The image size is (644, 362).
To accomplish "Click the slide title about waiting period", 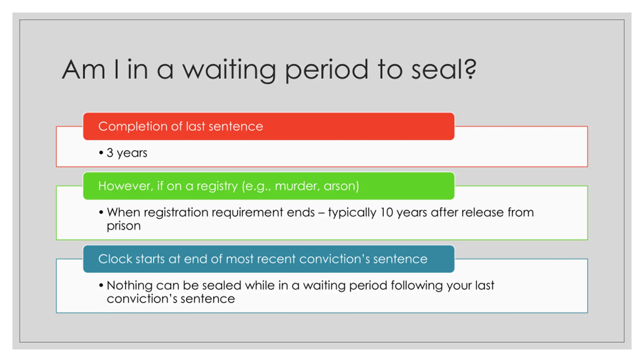I will click(x=269, y=70).
